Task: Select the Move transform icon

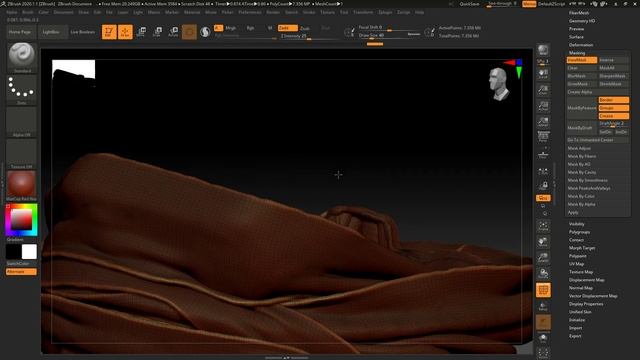Action: click(141, 32)
